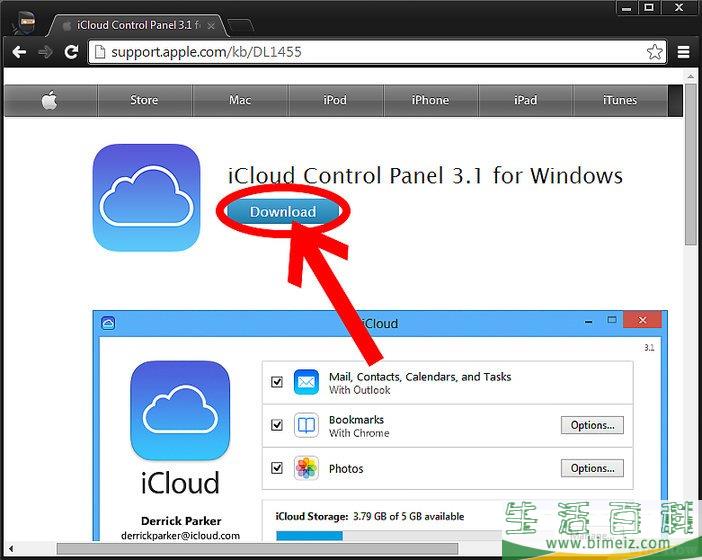Click the page icon in the address bar
Image resolution: width=702 pixels, height=560 pixels.
(100, 52)
